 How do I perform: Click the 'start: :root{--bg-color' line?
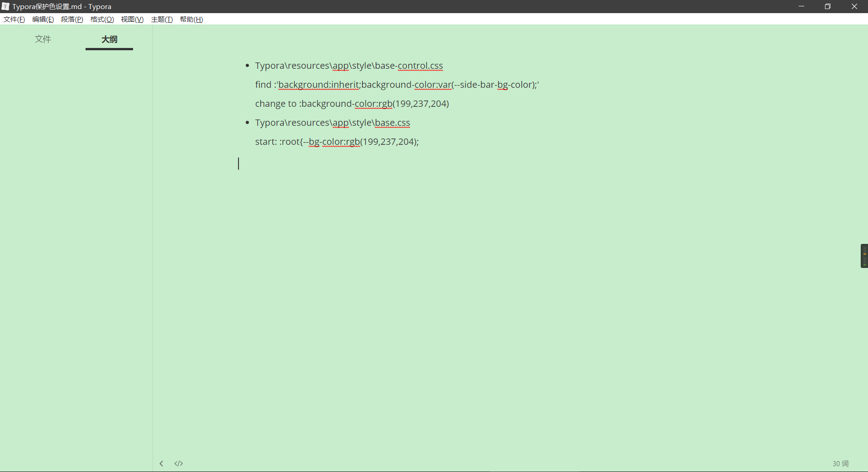coord(337,142)
